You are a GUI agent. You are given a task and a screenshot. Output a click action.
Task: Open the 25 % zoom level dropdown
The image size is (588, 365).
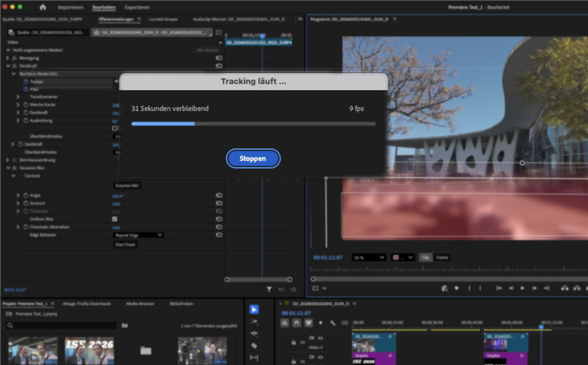369,258
